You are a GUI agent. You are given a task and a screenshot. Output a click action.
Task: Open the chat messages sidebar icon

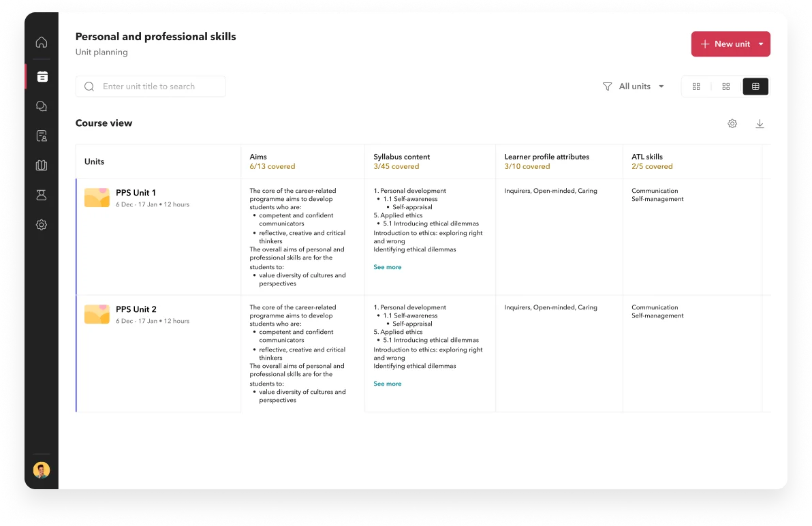click(x=42, y=106)
